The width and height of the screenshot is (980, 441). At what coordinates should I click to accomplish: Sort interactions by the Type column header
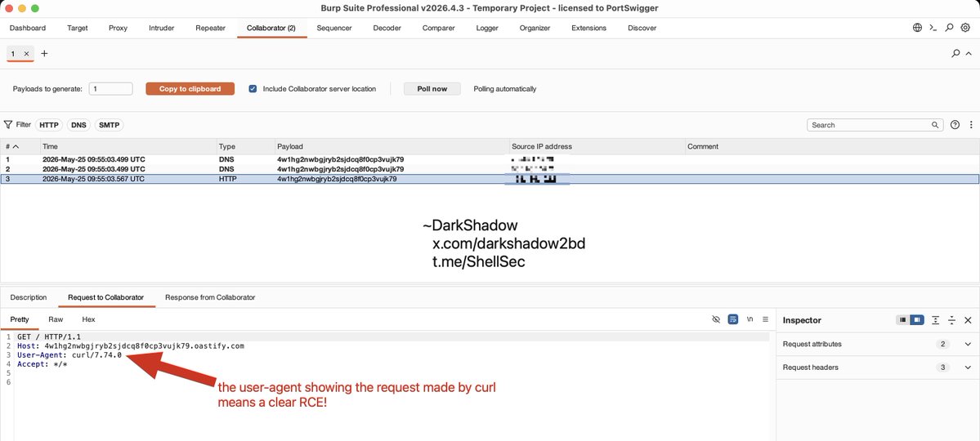click(246, 147)
